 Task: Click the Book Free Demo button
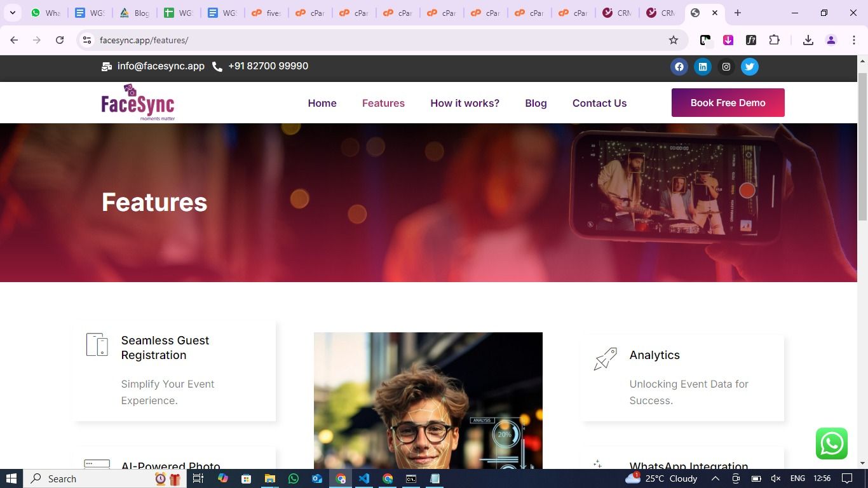tap(728, 103)
